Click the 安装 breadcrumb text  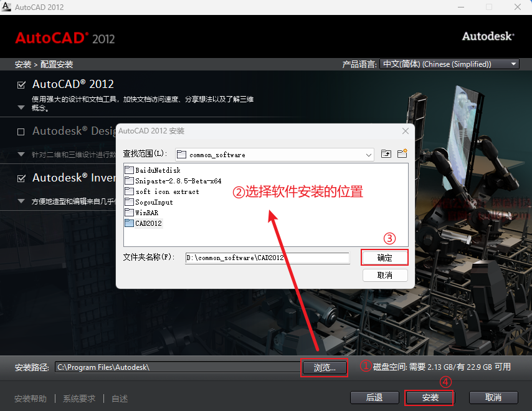click(x=23, y=64)
